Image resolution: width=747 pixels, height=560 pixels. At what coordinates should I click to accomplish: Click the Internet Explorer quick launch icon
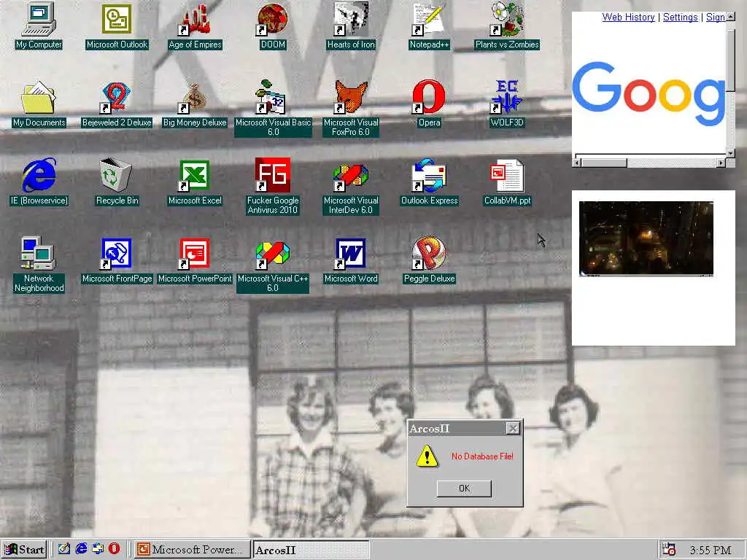81,549
